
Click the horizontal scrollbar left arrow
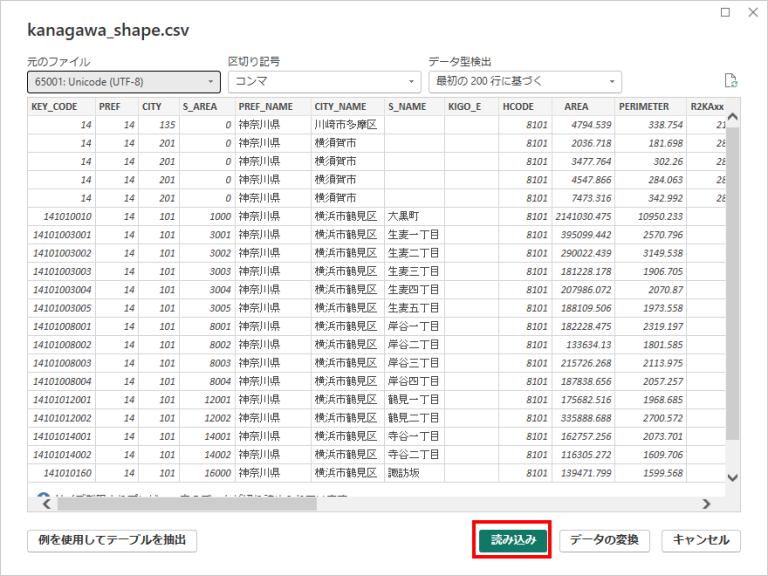tap(47, 504)
